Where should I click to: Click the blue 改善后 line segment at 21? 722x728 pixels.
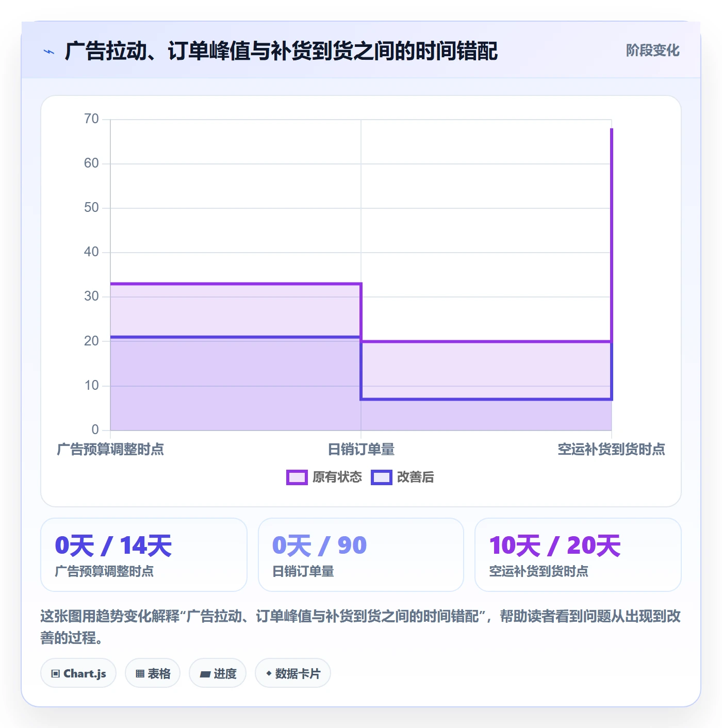tap(236, 337)
